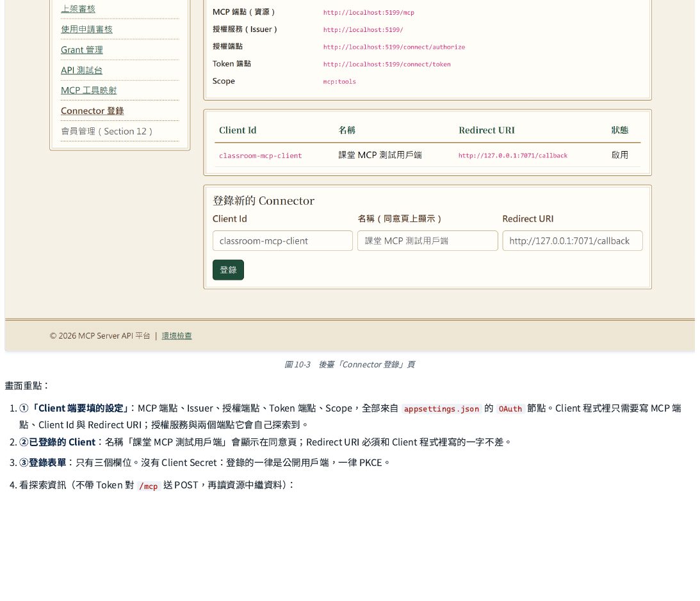Click the 名稱（同意頁上顯示）input field
This screenshot has width=700, height=601.
428,241
